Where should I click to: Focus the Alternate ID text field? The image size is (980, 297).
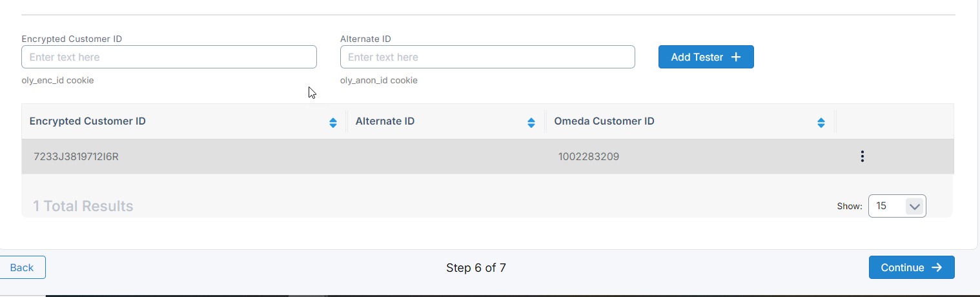click(487, 57)
